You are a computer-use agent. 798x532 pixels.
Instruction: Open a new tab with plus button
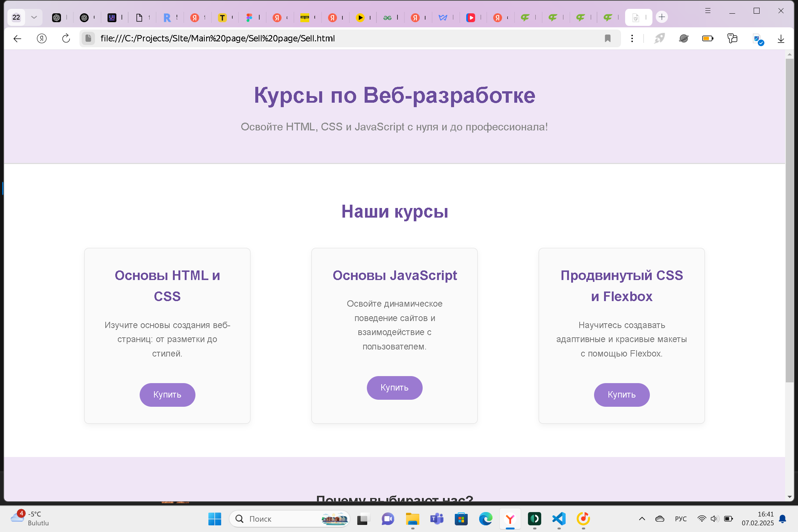click(x=662, y=17)
